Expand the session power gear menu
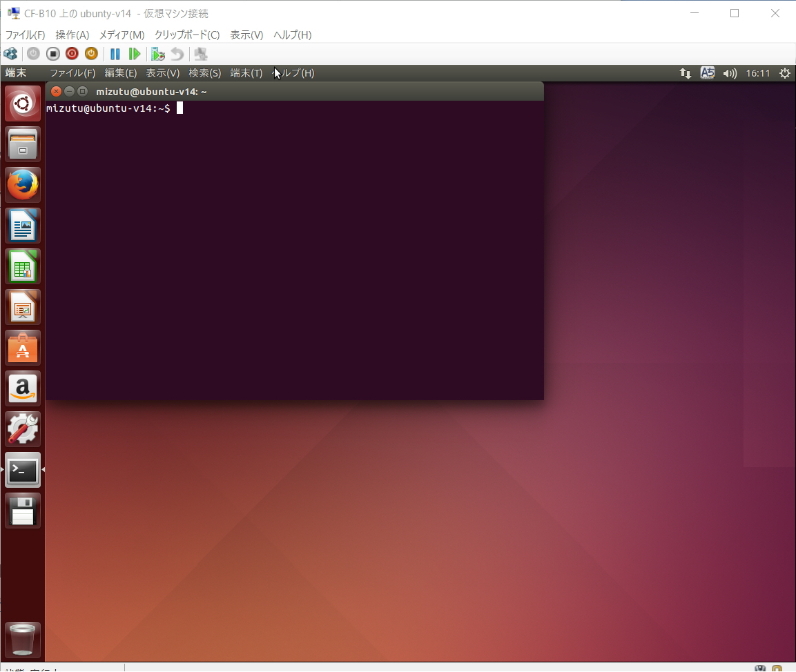This screenshot has width=796, height=672. click(x=784, y=73)
